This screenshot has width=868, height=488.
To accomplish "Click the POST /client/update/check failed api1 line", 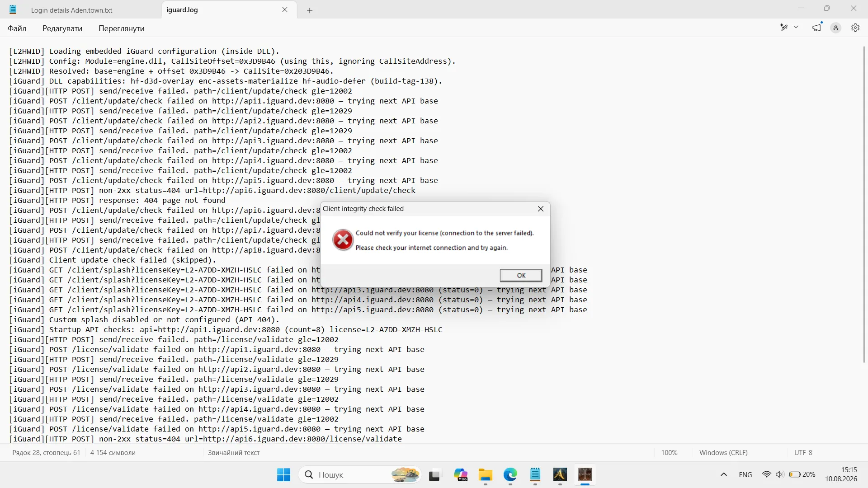I will (x=223, y=101).
